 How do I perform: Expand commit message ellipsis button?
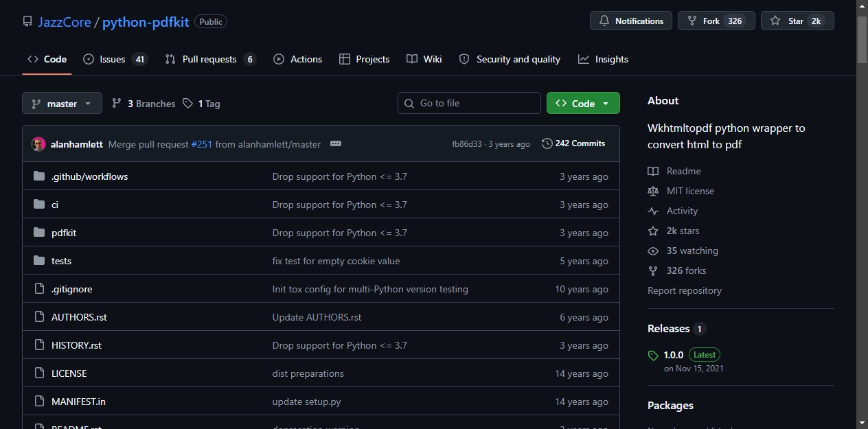tap(335, 143)
